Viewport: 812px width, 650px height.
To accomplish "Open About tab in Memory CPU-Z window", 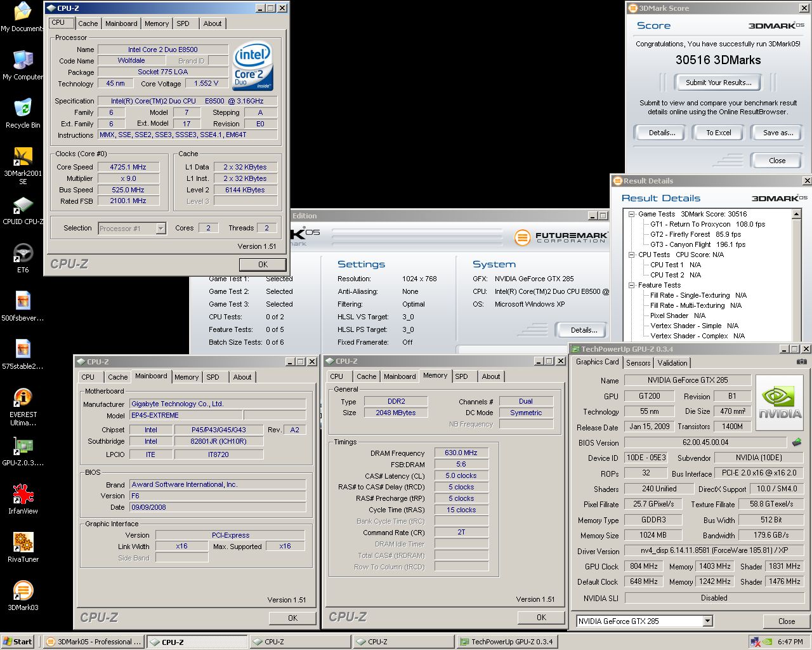I will point(491,376).
